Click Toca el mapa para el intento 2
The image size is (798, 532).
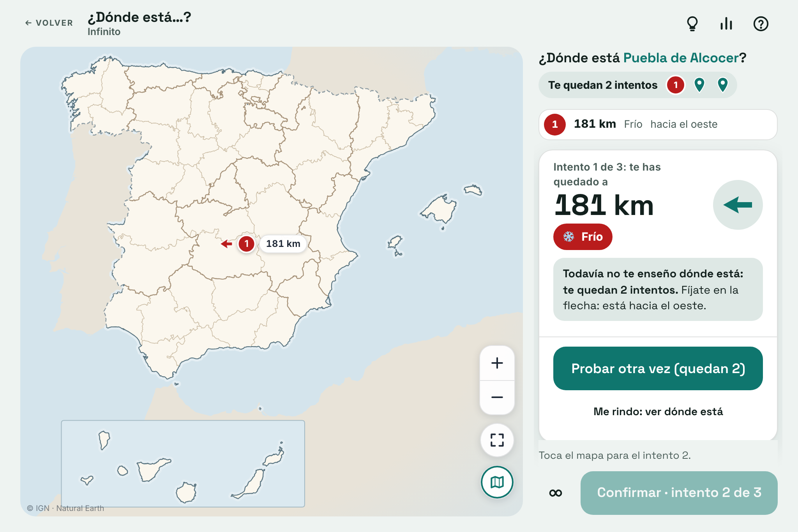614,456
